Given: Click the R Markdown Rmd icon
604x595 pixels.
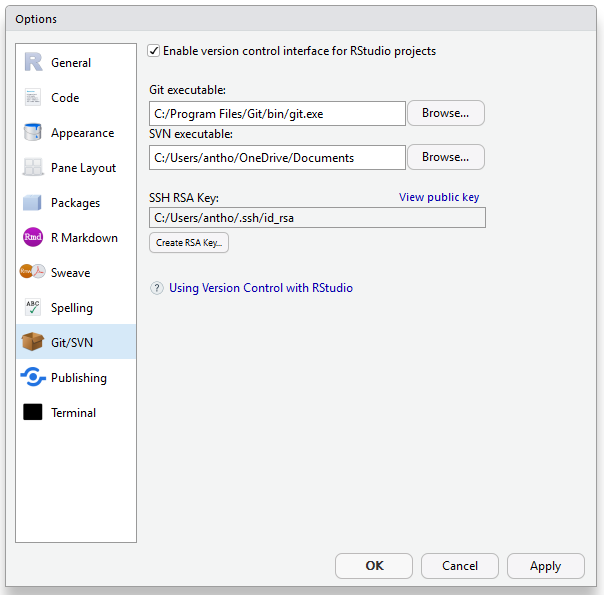Looking at the screenshot, I should (33, 238).
